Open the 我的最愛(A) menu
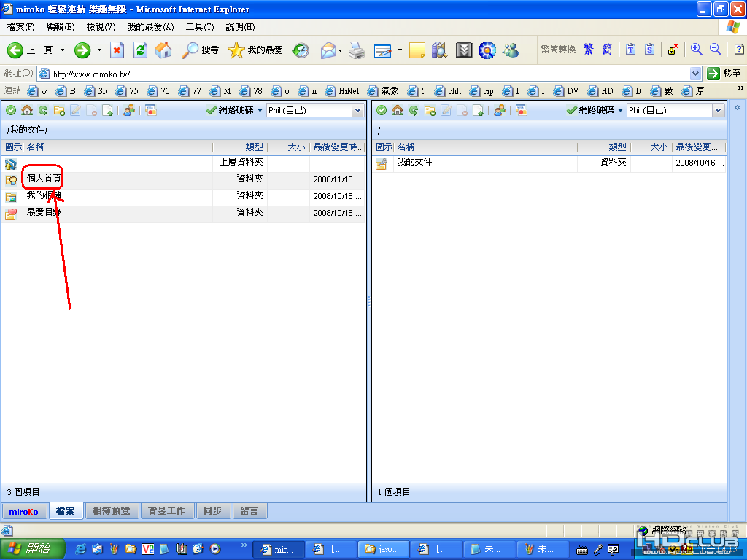This screenshot has height=560, width=747. (x=150, y=27)
